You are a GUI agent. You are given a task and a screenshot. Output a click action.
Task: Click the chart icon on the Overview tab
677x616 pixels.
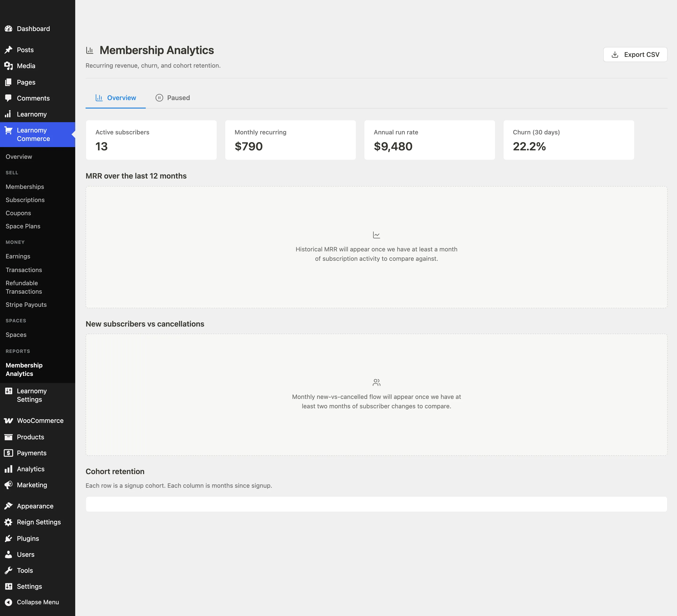(x=99, y=98)
